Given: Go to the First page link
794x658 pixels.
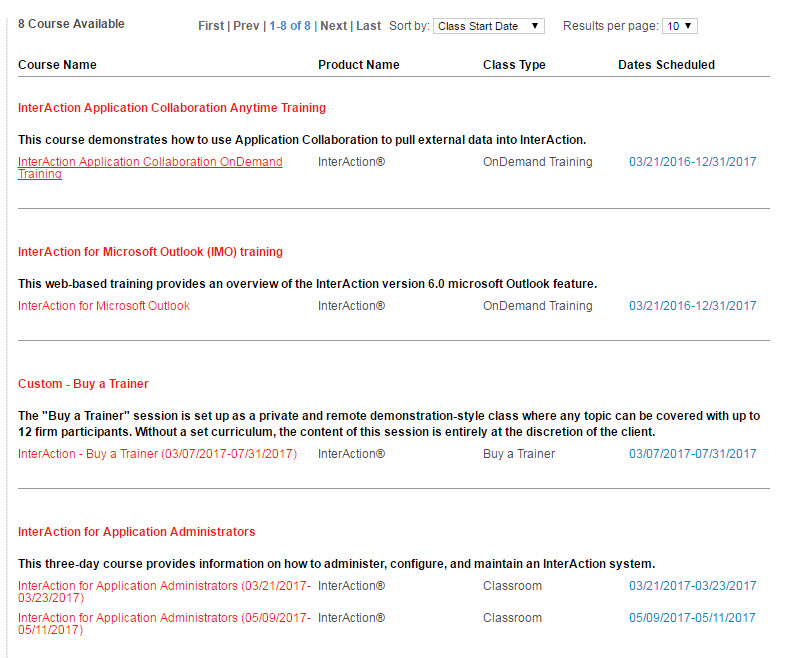Looking at the screenshot, I should click(211, 26).
